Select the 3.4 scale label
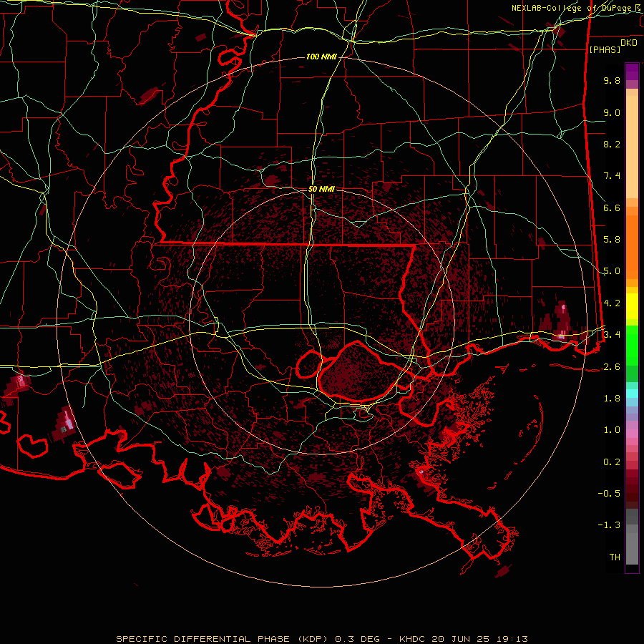The height and width of the screenshot is (644, 644). [612, 335]
